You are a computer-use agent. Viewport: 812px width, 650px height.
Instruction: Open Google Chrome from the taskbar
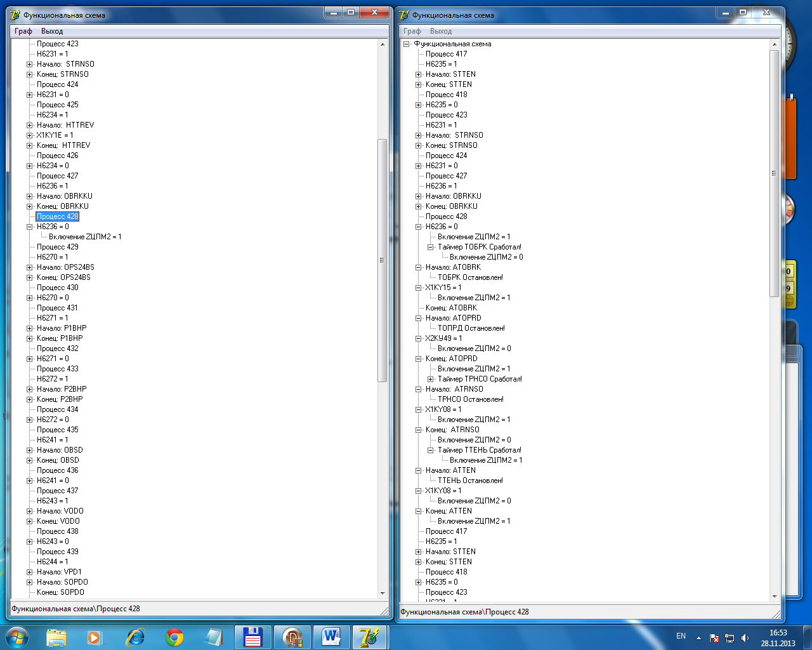tap(174, 637)
